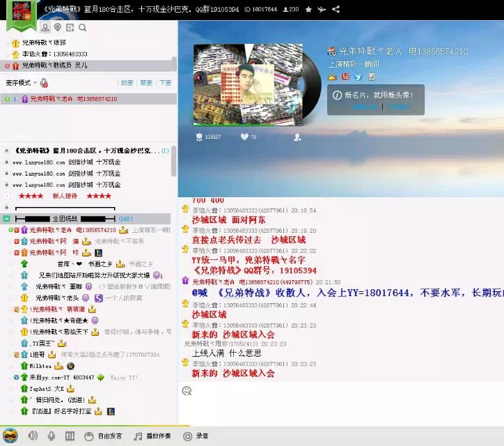Toggle the 录音 recording button
The width and height of the screenshot is (504, 446).
click(x=195, y=436)
